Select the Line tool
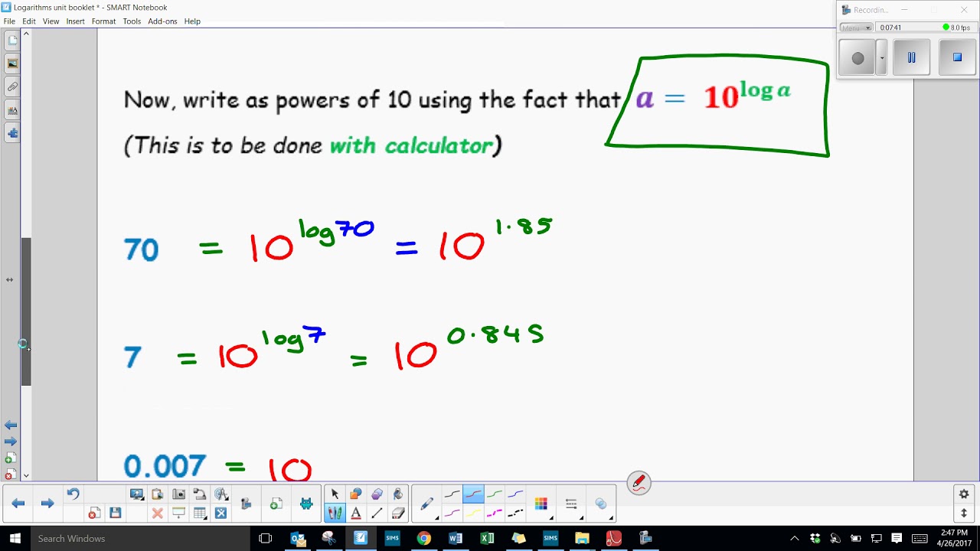980x551 pixels. (x=377, y=513)
